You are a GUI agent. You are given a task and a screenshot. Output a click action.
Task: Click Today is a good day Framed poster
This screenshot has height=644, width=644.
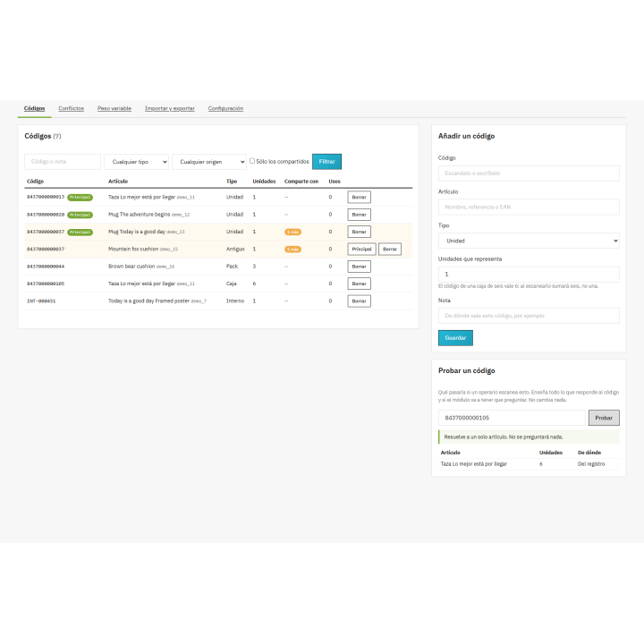(x=148, y=301)
